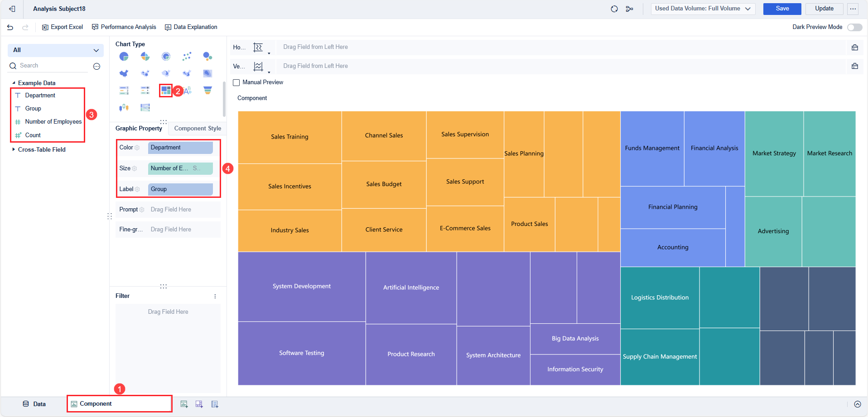Viewport: 868px width, 417px height.
Task: Click the add component icon
Action: click(x=184, y=404)
